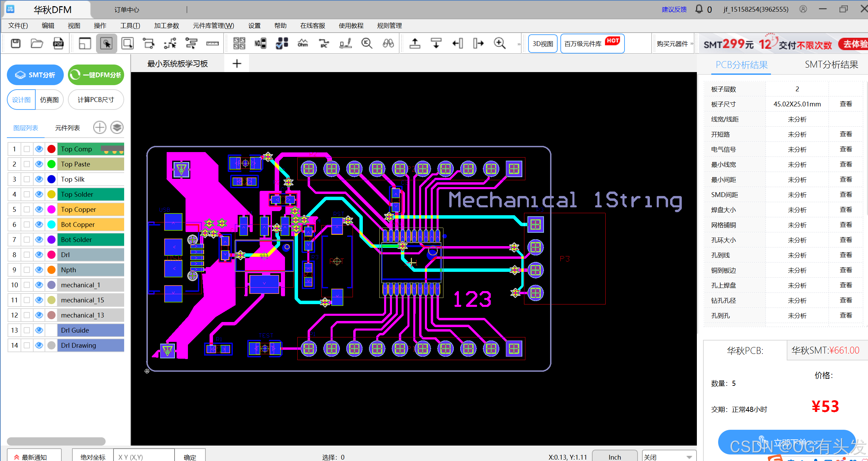This screenshot has height=461, width=868.
Task: Toggle visibility of Drl Drawing layer
Action: pos(39,345)
